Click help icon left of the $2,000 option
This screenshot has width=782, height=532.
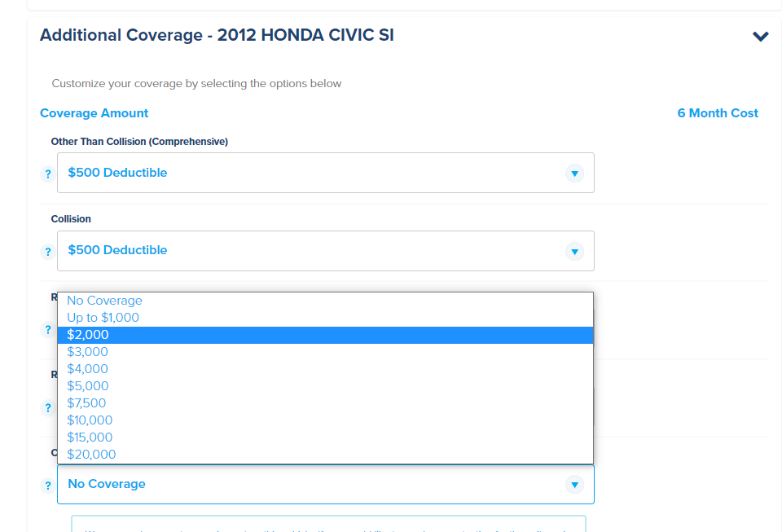tap(48, 330)
